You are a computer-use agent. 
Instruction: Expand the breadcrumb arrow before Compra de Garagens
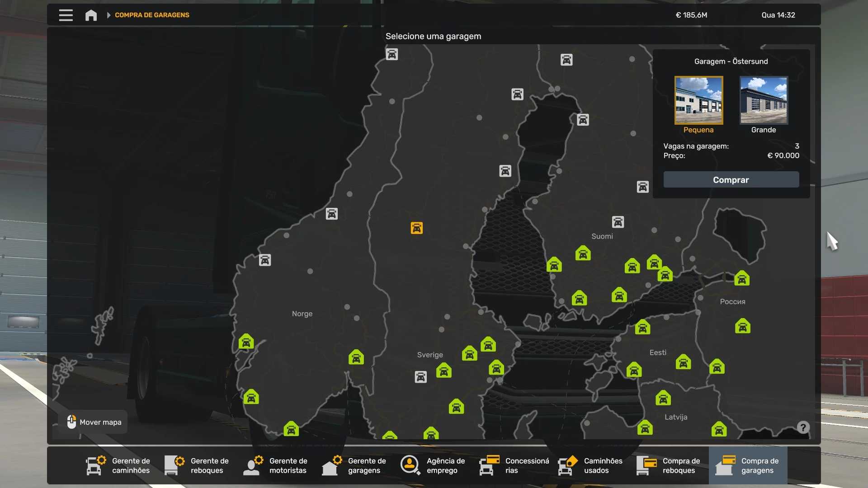click(108, 15)
